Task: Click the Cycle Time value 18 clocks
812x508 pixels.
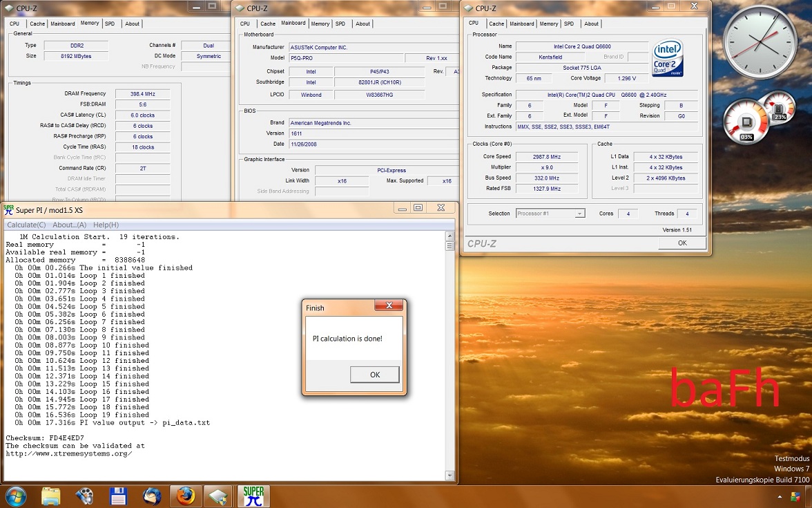Action: click(142, 147)
